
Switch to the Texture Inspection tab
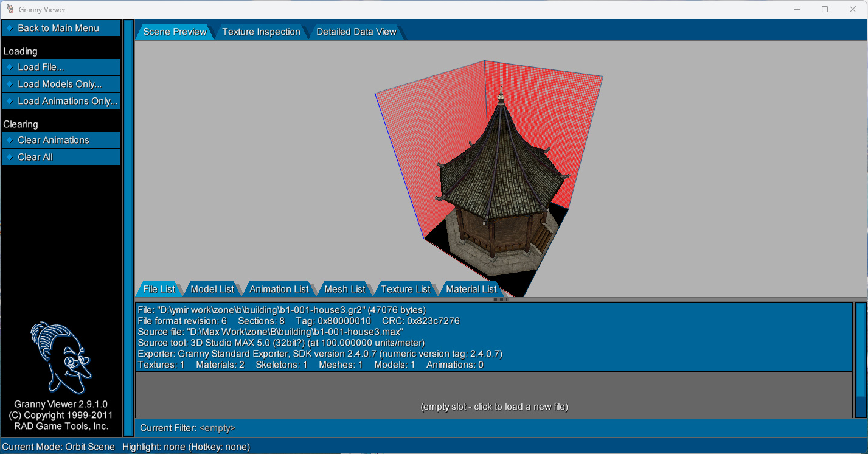261,32
